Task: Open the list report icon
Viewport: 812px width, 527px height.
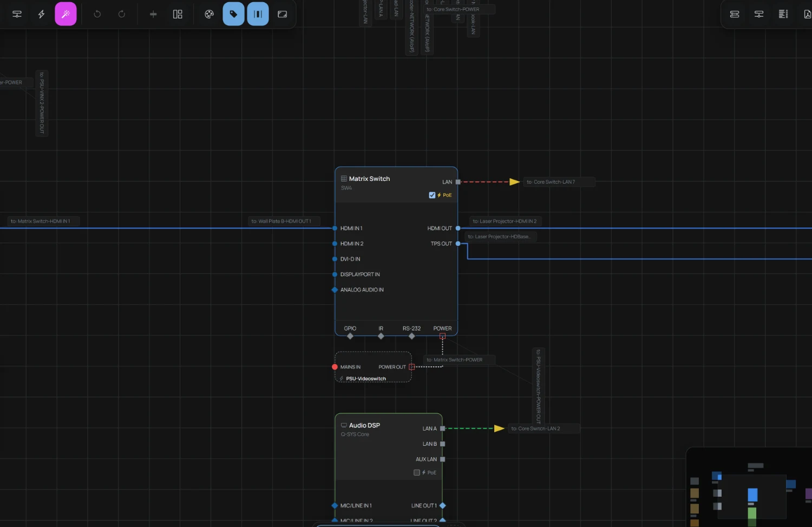Action: pyautogui.click(x=783, y=14)
